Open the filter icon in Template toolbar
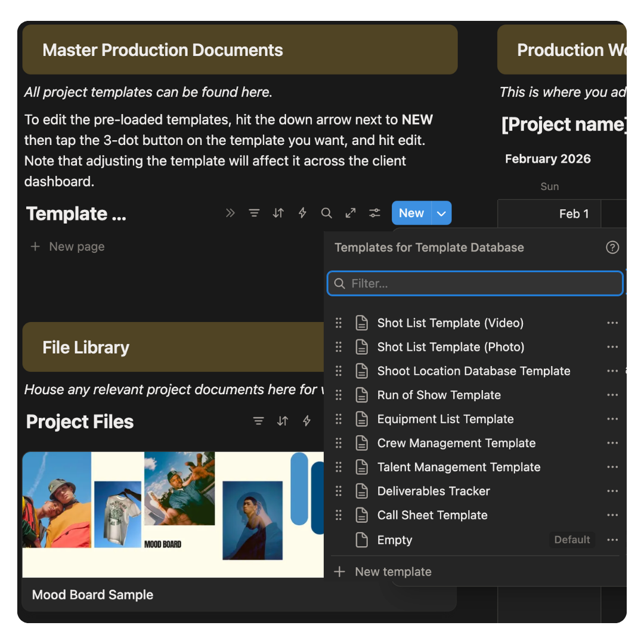 pos(254,213)
